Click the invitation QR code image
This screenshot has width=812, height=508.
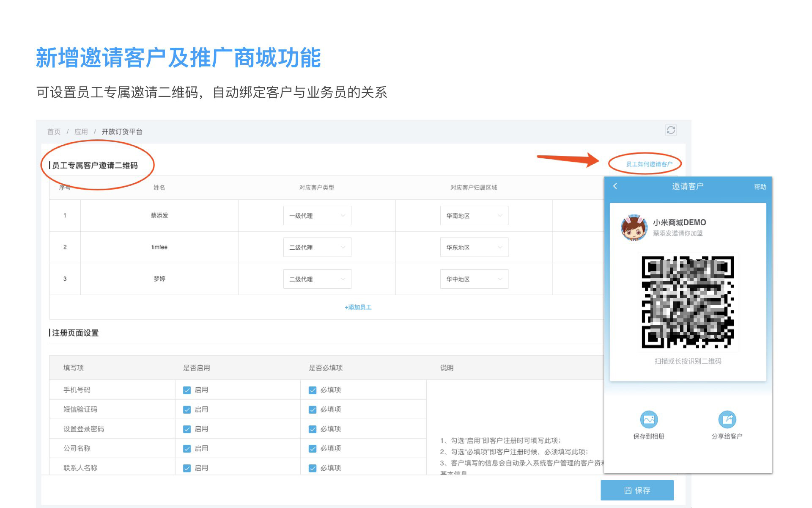click(x=688, y=302)
